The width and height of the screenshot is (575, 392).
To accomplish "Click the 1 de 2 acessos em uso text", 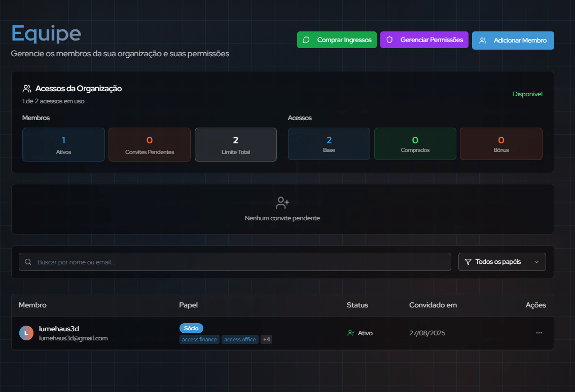I will (x=54, y=101).
